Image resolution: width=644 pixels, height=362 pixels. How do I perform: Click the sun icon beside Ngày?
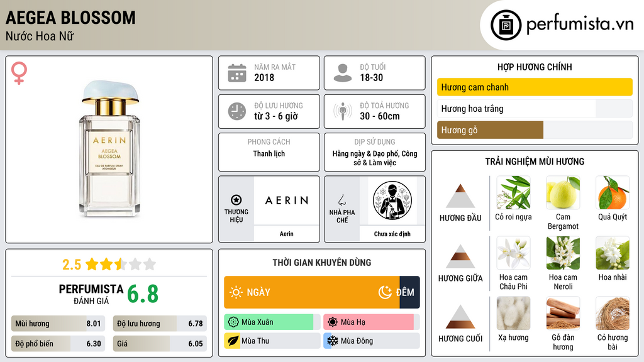coord(236,292)
